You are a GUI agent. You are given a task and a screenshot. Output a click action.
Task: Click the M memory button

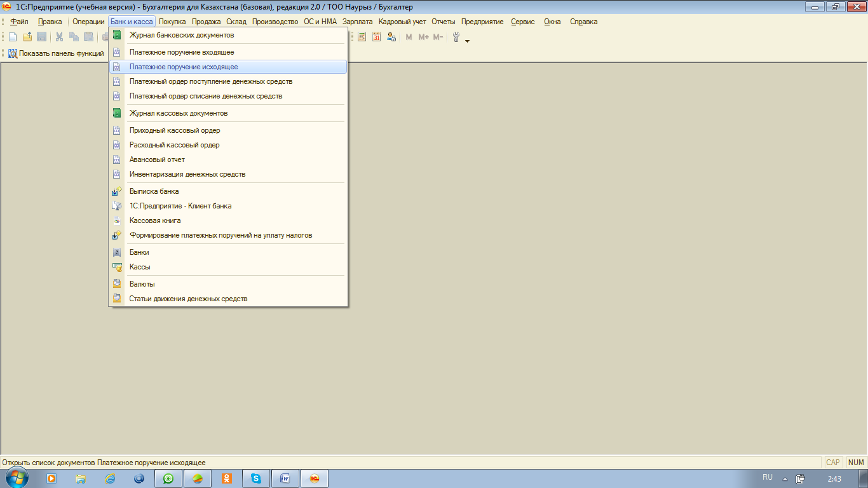click(409, 37)
